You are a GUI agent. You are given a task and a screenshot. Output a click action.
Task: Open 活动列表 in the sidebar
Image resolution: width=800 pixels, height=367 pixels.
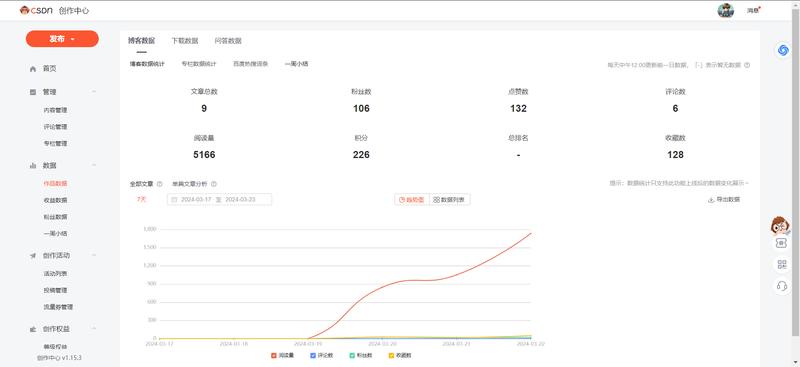(x=55, y=274)
